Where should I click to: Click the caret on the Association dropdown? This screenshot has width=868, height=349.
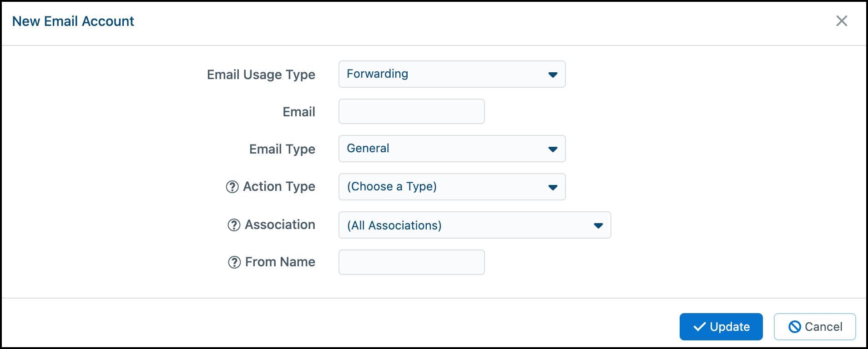pyautogui.click(x=598, y=225)
